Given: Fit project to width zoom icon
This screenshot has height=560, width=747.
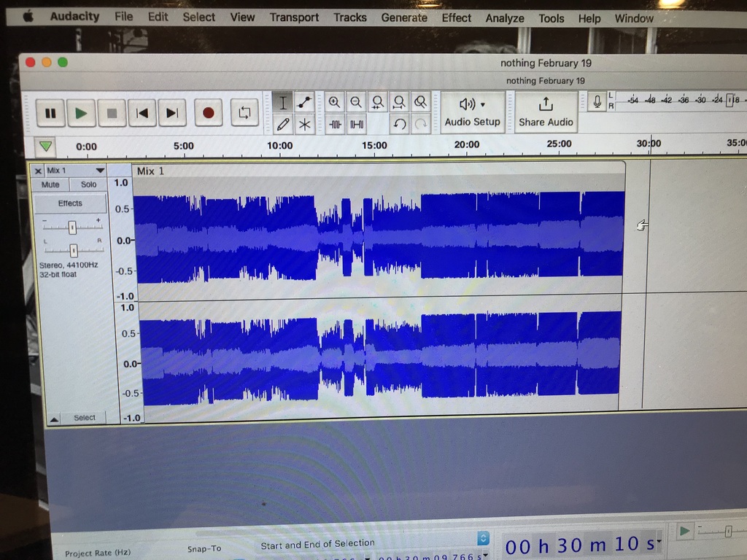Looking at the screenshot, I should (x=399, y=102).
